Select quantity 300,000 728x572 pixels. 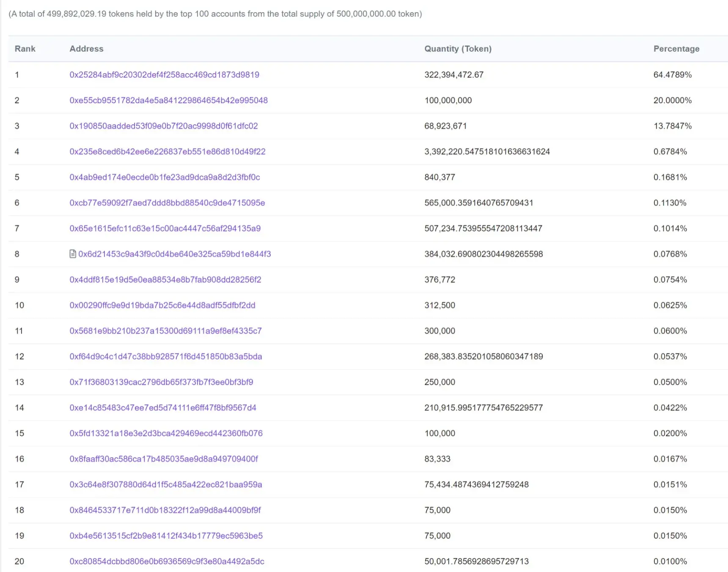pyautogui.click(x=440, y=331)
